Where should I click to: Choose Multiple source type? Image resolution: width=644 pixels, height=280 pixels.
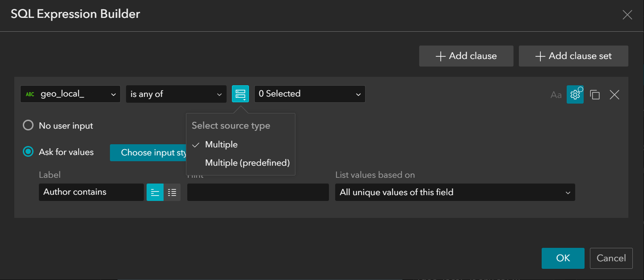click(221, 145)
